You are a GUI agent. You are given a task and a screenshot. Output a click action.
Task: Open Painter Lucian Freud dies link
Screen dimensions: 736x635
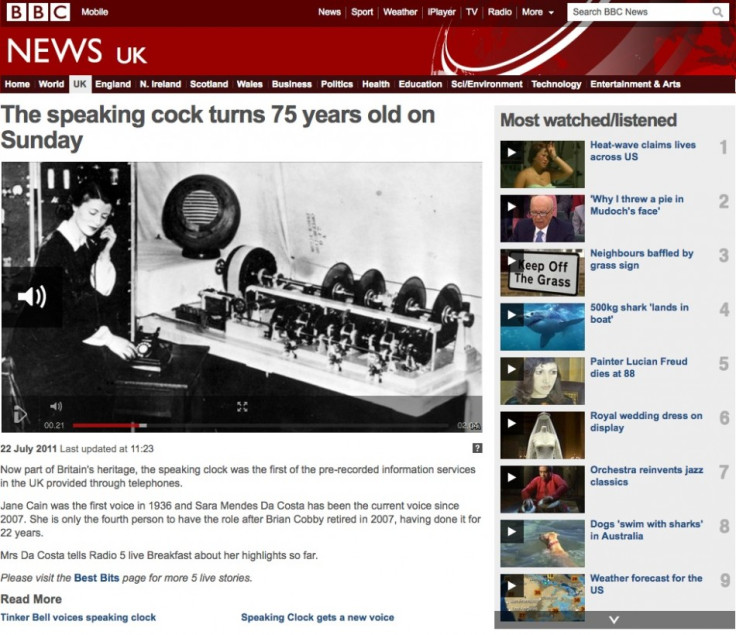tap(638, 367)
